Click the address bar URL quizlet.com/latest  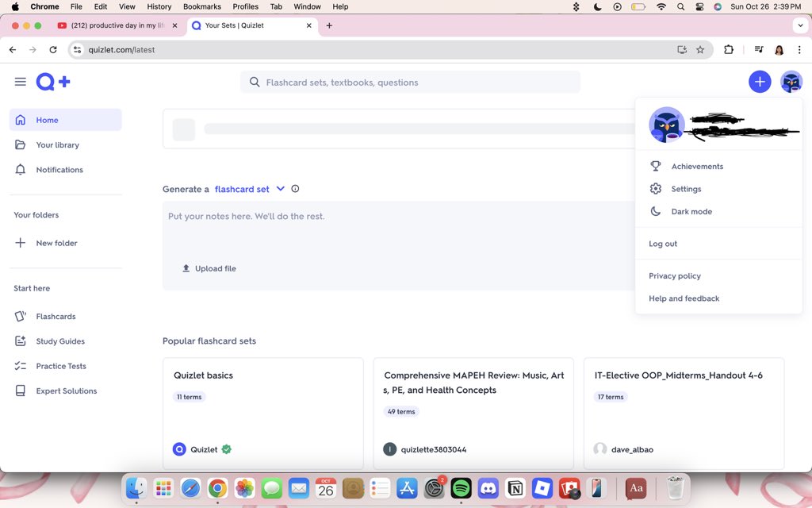121,50
